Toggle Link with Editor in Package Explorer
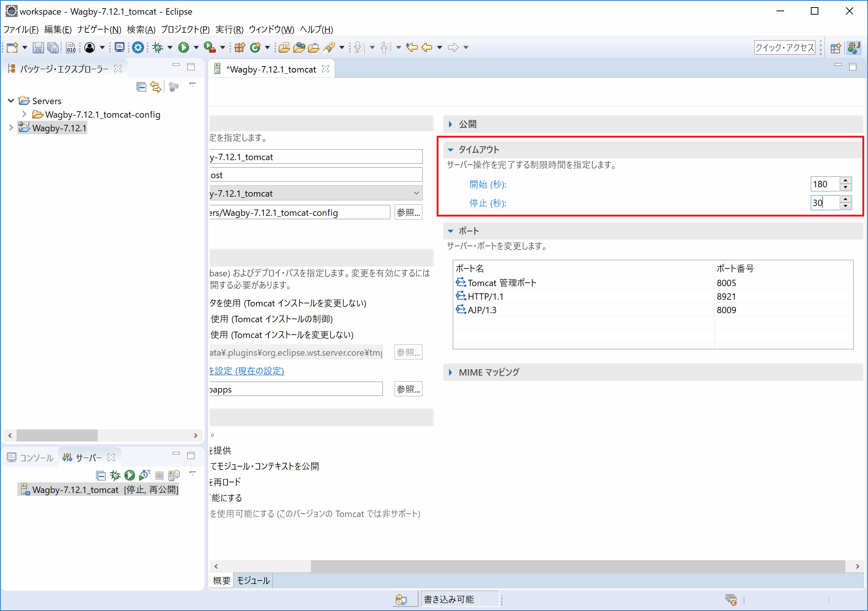 (x=156, y=87)
